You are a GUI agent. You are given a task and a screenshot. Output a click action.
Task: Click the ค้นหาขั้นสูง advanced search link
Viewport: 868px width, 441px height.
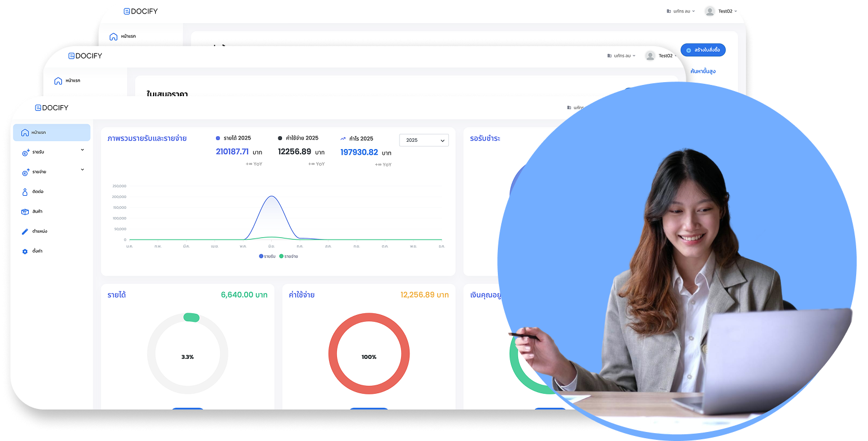click(703, 71)
